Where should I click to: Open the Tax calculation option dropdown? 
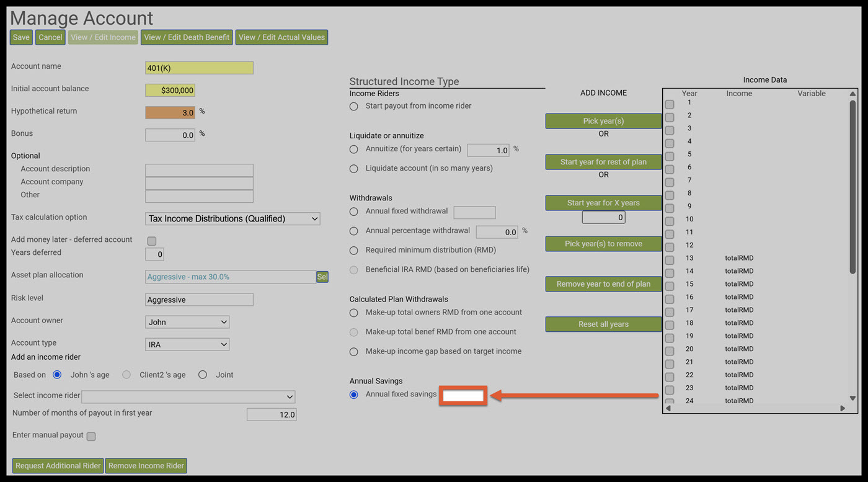[232, 218]
